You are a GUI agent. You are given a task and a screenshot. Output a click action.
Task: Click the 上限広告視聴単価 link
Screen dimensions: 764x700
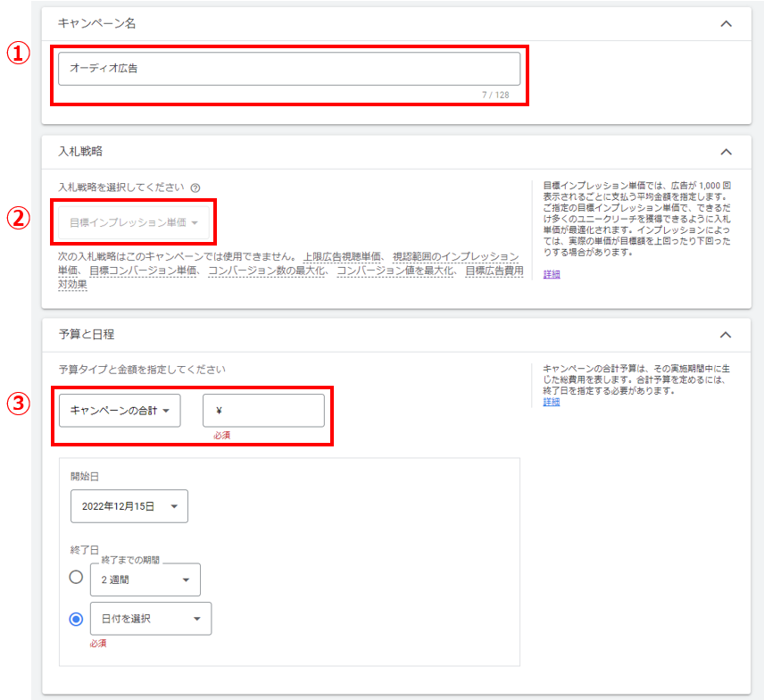[345, 256]
